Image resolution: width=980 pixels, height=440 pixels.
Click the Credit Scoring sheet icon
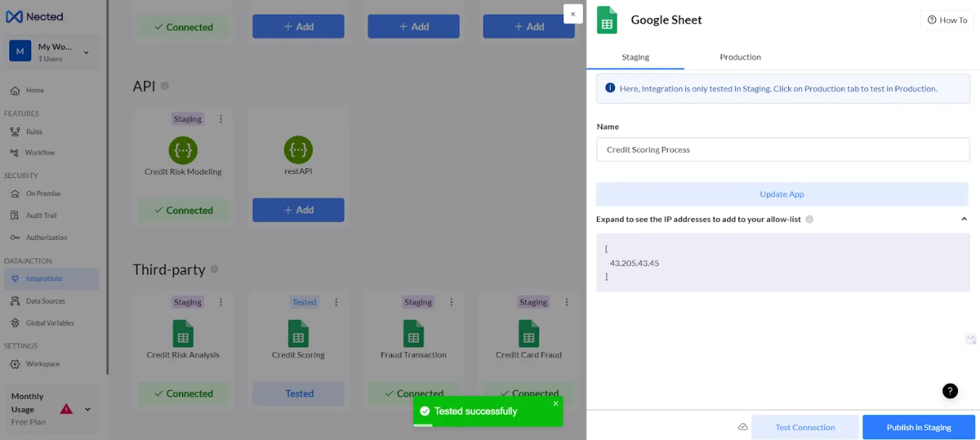coord(298,334)
